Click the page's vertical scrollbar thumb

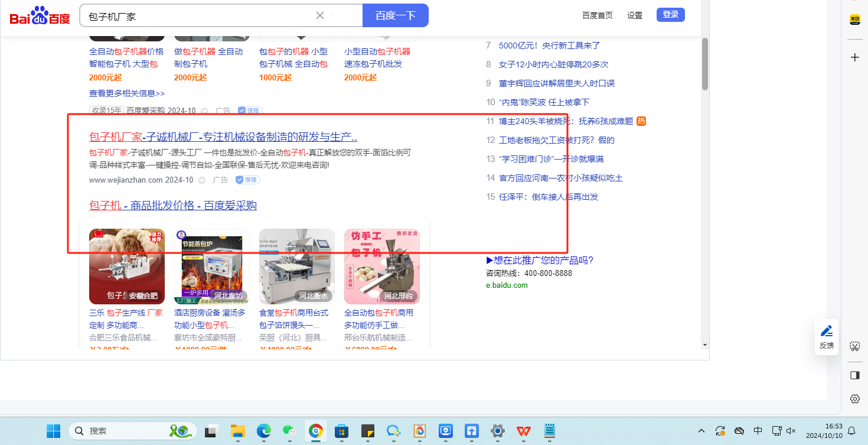tap(704, 64)
